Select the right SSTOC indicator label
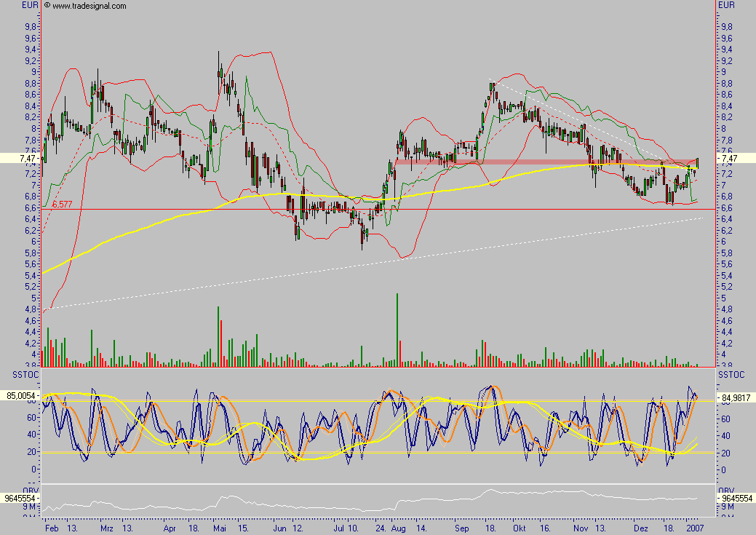756x535 pixels. coord(730,373)
